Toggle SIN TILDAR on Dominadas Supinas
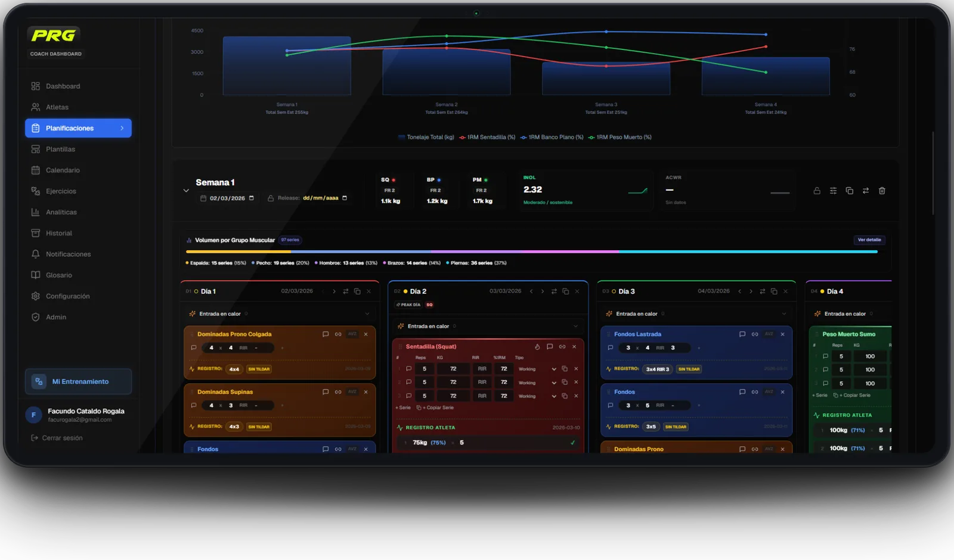The height and width of the screenshot is (560, 954). click(259, 427)
